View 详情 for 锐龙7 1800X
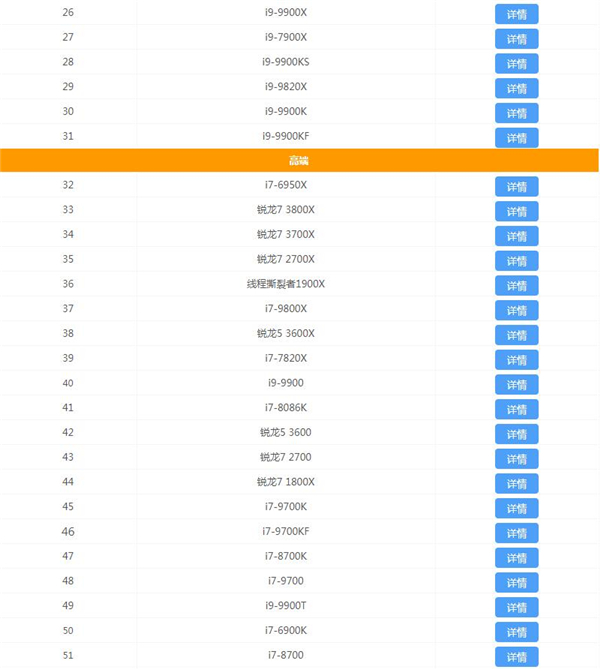Screen dimensions: 600x669 [516, 483]
